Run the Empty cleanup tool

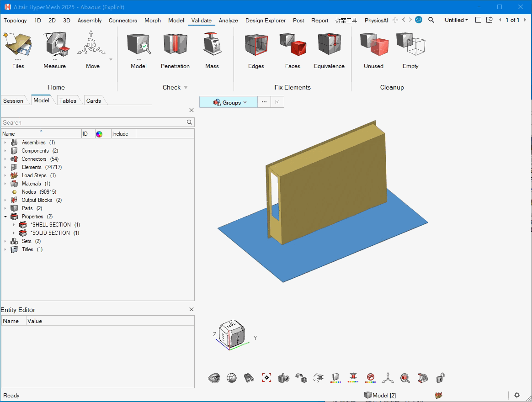tap(410, 50)
